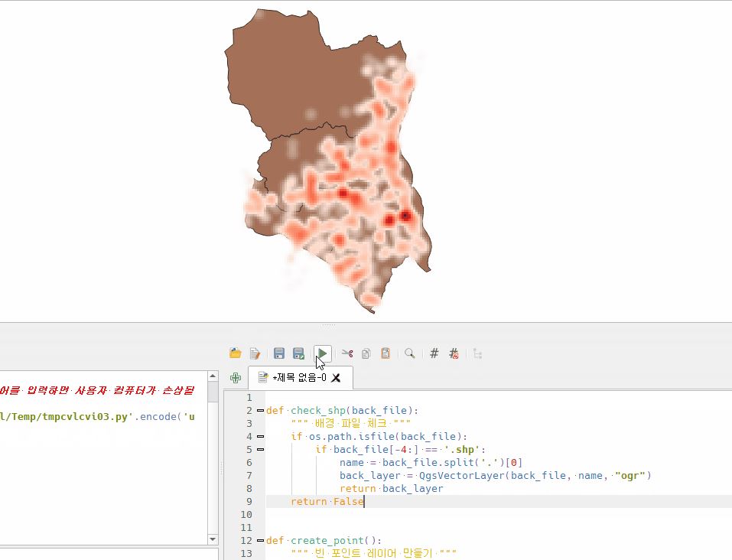The image size is (732, 560).
Task: Cut the selected code
Action: 346,353
